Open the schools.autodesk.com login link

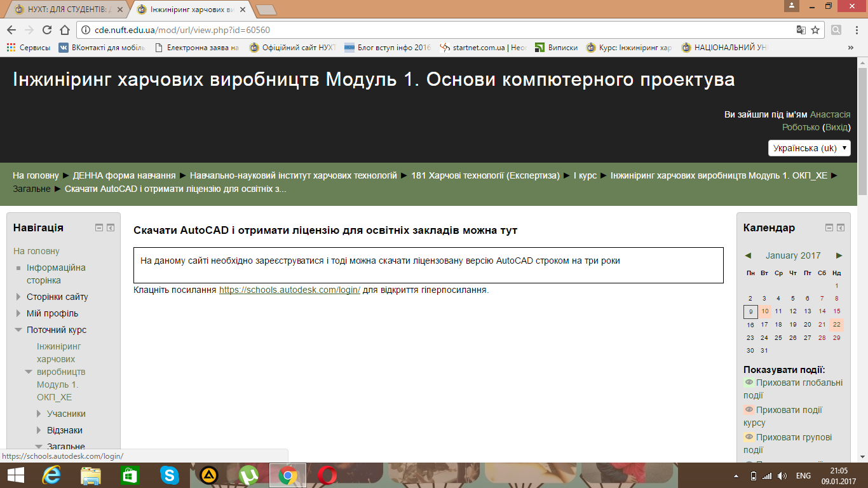290,290
